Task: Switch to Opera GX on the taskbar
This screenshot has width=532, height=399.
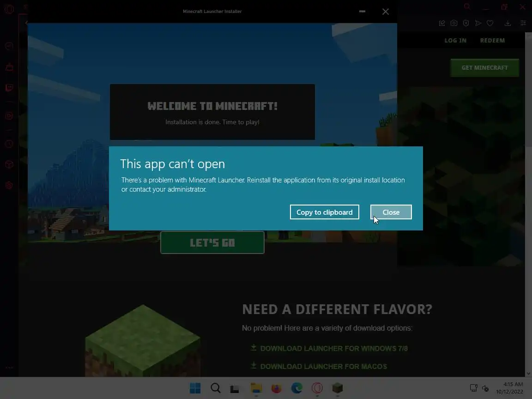Action: click(317, 388)
